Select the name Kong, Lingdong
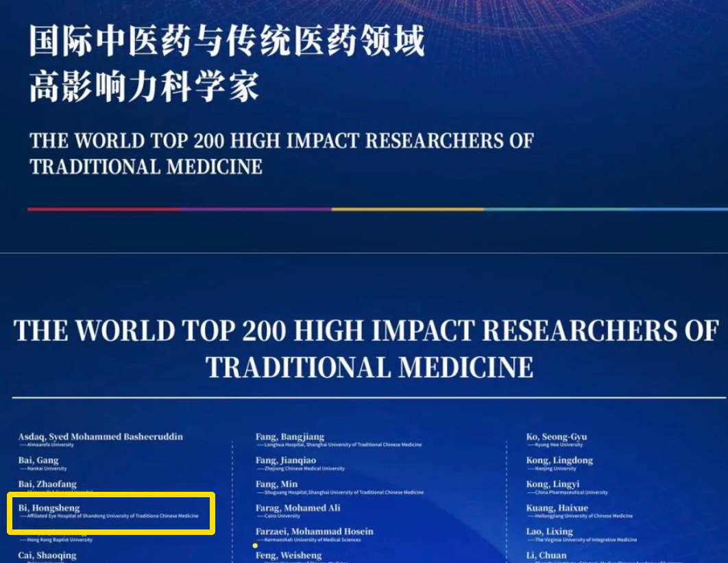This screenshot has height=563, width=728. click(x=559, y=460)
